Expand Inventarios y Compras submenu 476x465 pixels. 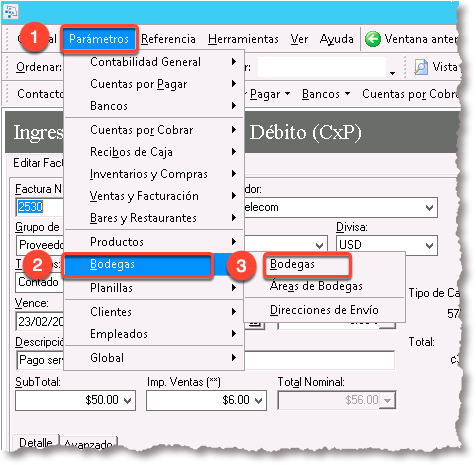coord(154,174)
